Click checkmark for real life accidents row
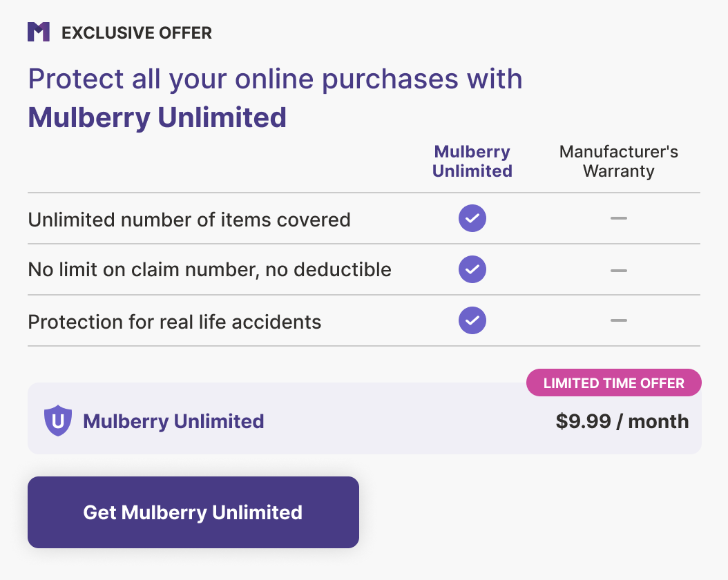Image resolution: width=728 pixels, height=580 pixels. point(472,320)
